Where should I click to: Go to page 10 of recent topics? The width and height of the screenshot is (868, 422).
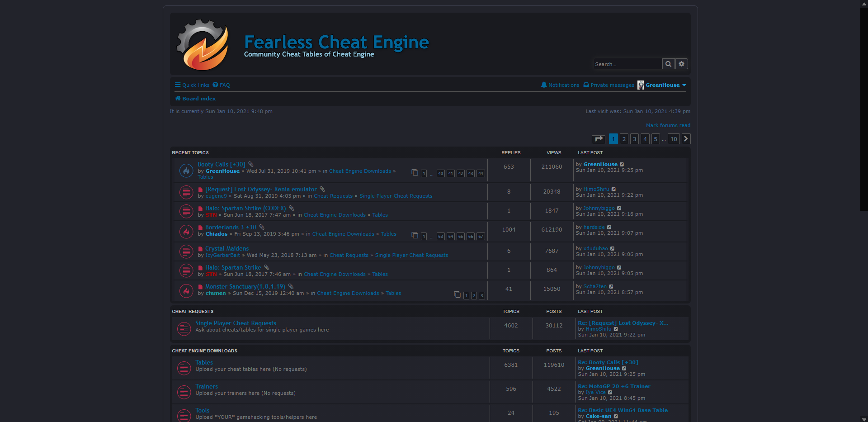coord(674,139)
